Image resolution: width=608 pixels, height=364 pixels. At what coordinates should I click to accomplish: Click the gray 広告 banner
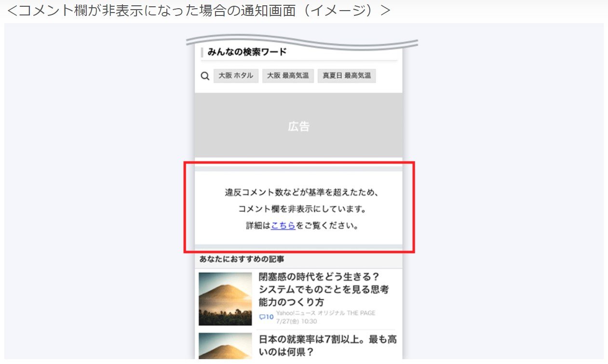coord(298,126)
